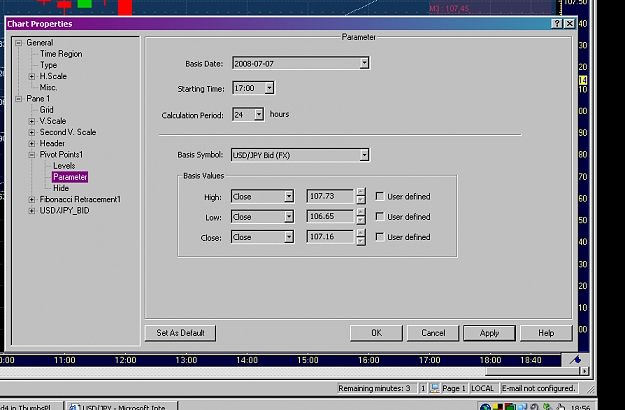The image size is (625, 410).
Task: Increase the Close value with spinner up
Action: (x=361, y=232)
